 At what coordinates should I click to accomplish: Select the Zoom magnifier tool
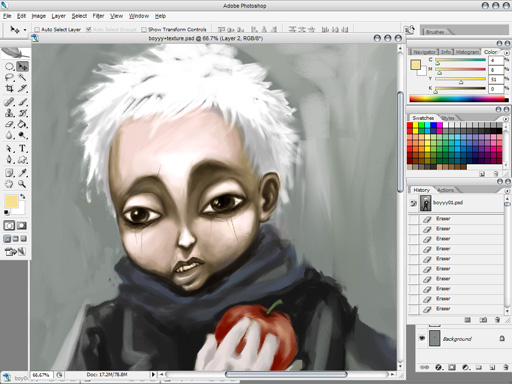click(22, 184)
